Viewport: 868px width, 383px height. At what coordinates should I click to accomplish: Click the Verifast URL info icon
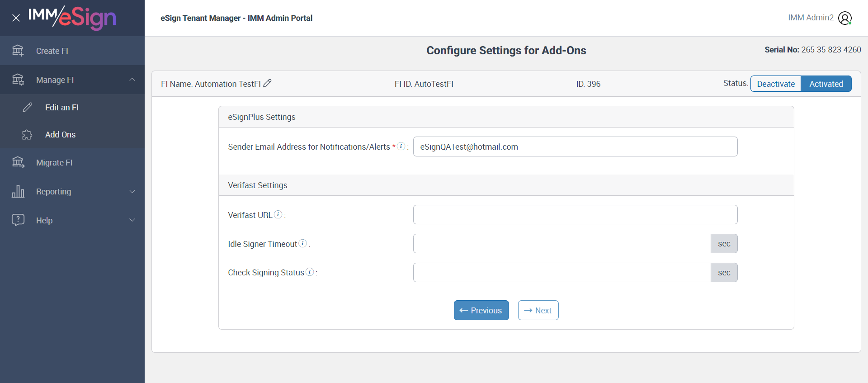278,214
